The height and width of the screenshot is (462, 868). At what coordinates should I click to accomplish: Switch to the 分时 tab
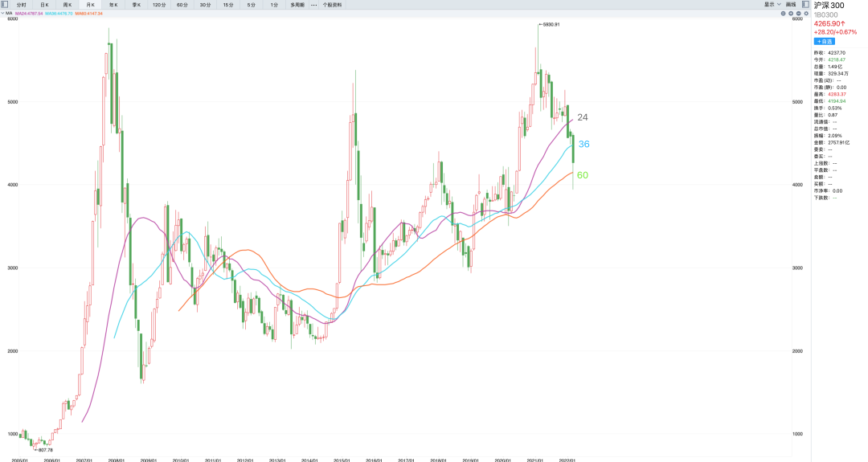21,5
